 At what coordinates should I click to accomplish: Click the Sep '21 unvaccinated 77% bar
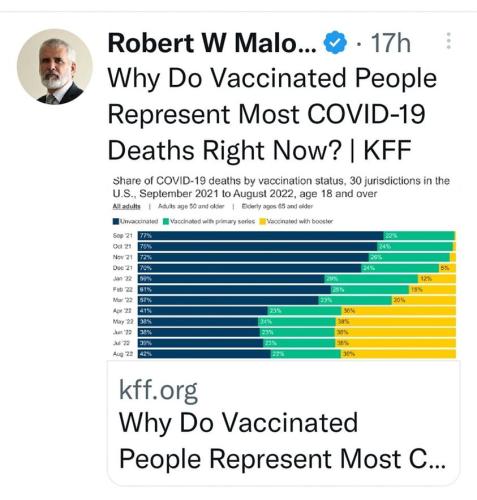[x=261, y=236]
